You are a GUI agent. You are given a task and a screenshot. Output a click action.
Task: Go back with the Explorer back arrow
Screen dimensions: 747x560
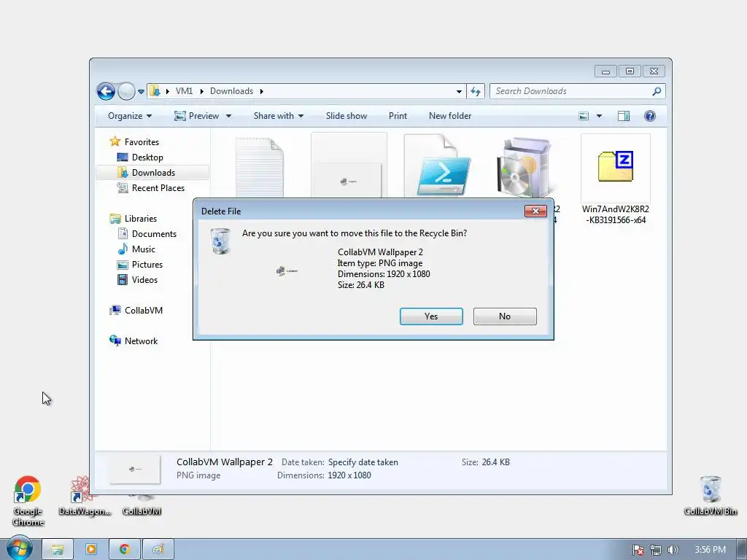coord(106,91)
